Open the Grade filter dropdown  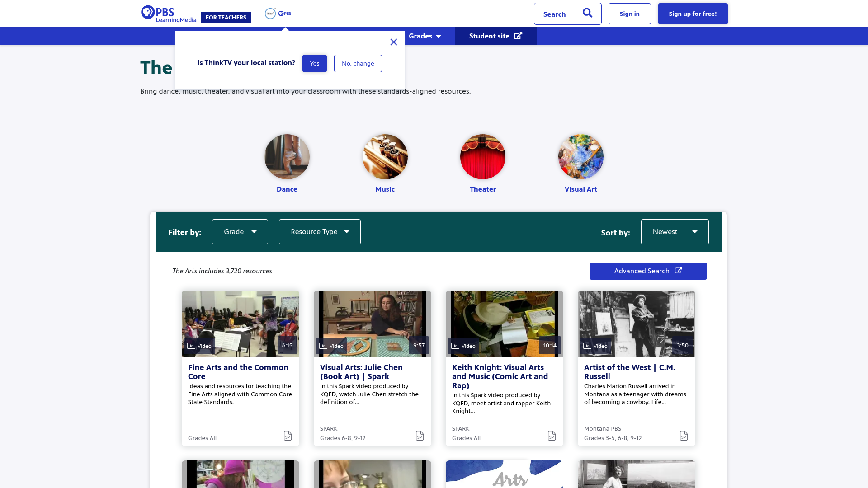coord(240,232)
